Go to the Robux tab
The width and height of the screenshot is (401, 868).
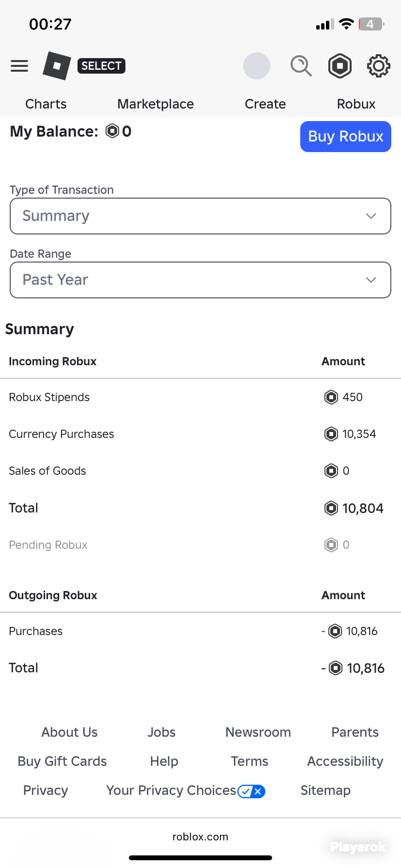click(x=356, y=104)
